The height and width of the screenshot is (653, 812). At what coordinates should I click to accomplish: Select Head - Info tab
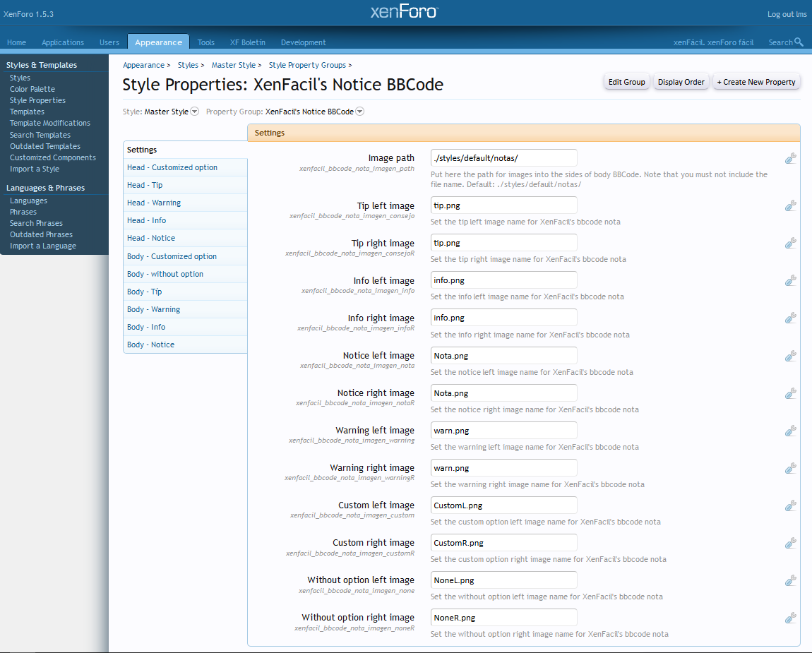tap(186, 220)
